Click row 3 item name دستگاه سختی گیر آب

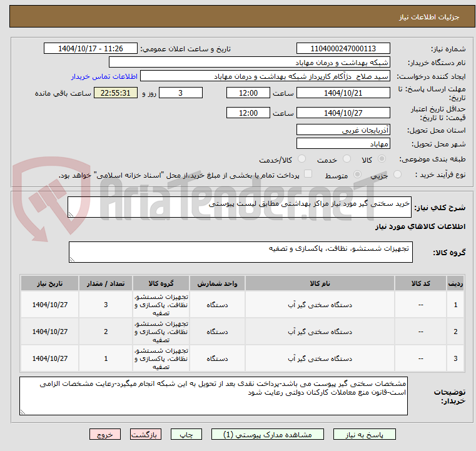click(x=320, y=358)
